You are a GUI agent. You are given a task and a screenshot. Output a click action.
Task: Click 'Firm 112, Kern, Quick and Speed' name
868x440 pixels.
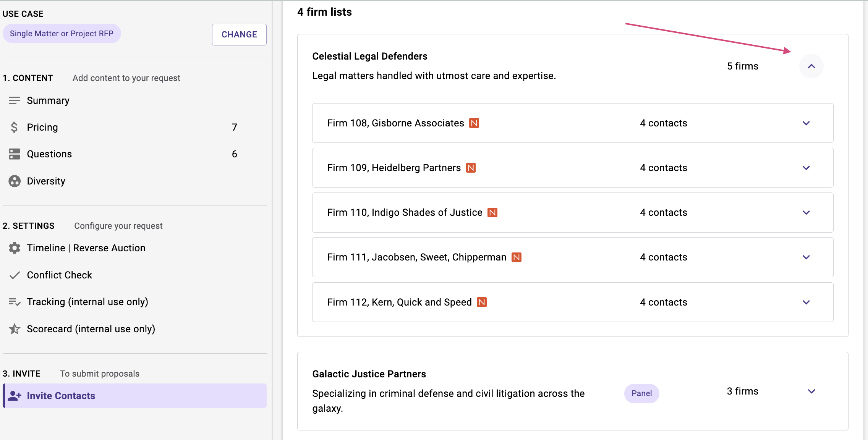(x=399, y=302)
